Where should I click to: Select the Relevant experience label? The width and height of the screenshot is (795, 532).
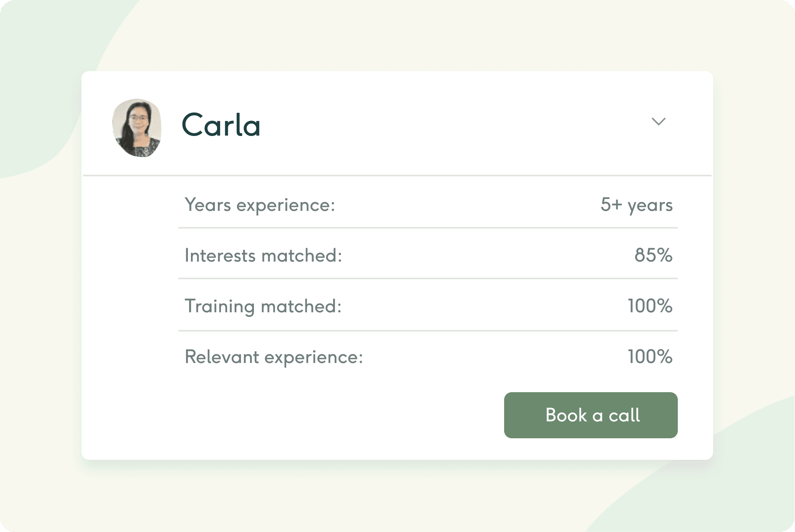pos(274,357)
